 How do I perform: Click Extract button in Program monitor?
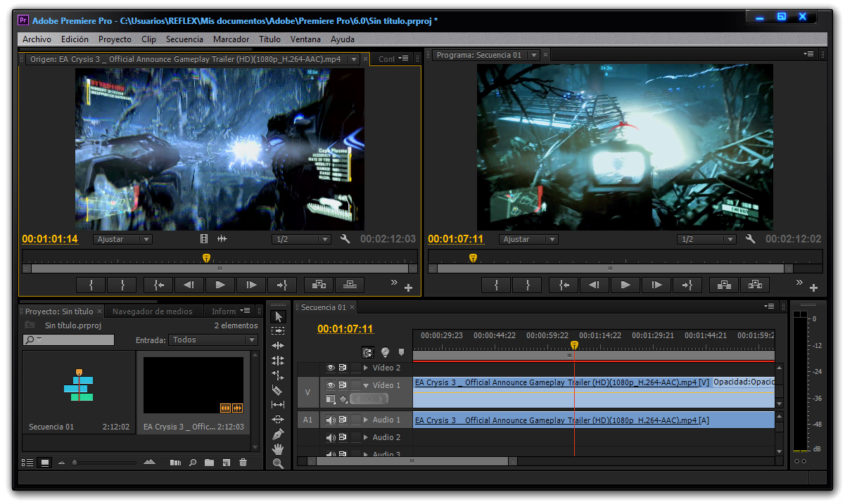(x=755, y=285)
